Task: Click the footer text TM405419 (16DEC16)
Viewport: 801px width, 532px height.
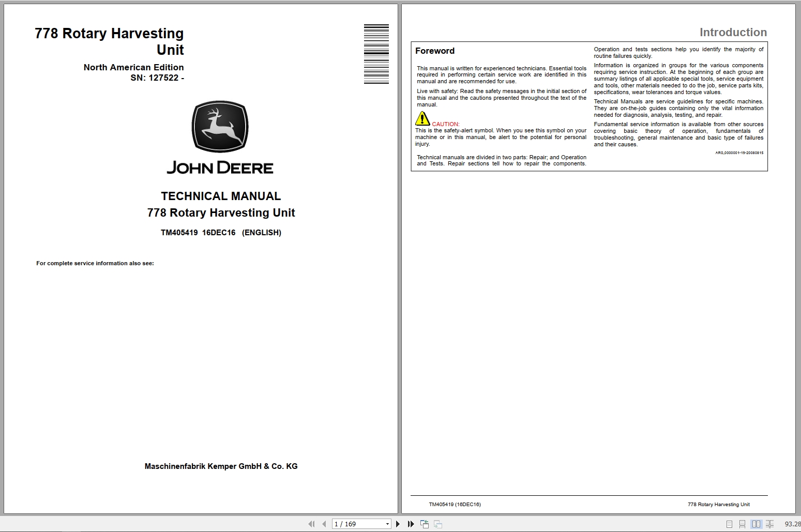Action: [455, 504]
